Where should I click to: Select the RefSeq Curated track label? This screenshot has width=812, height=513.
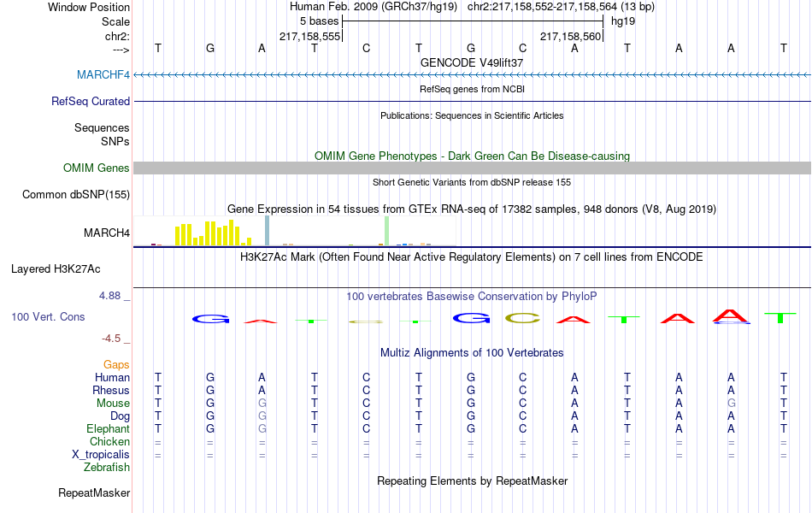click(91, 101)
